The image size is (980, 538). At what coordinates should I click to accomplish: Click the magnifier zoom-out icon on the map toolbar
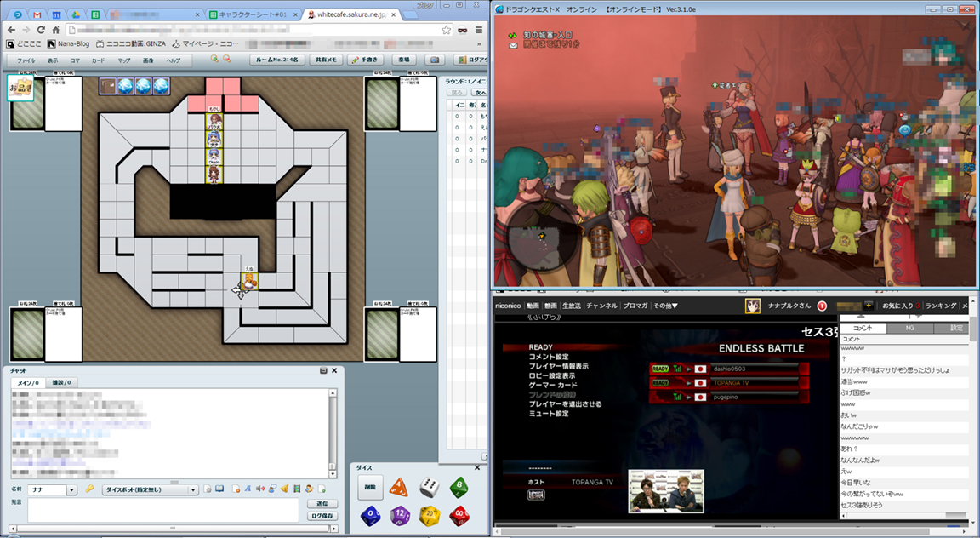(227, 59)
